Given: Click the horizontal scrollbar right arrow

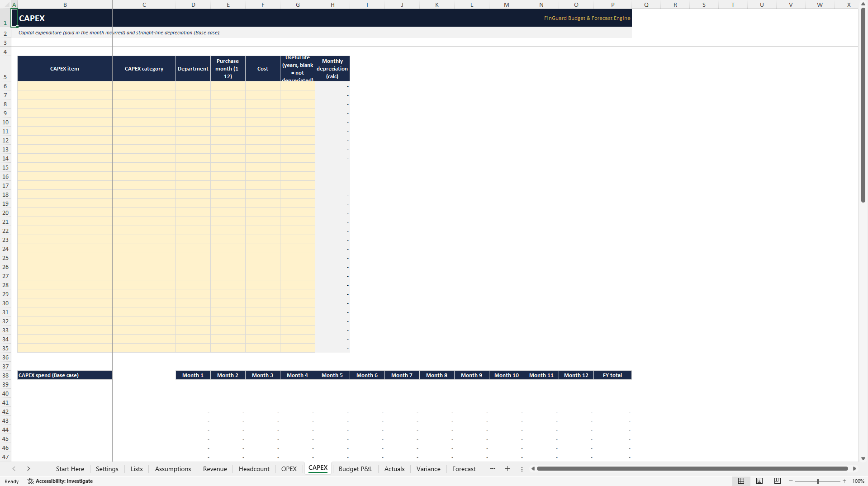Looking at the screenshot, I should [854, 469].
